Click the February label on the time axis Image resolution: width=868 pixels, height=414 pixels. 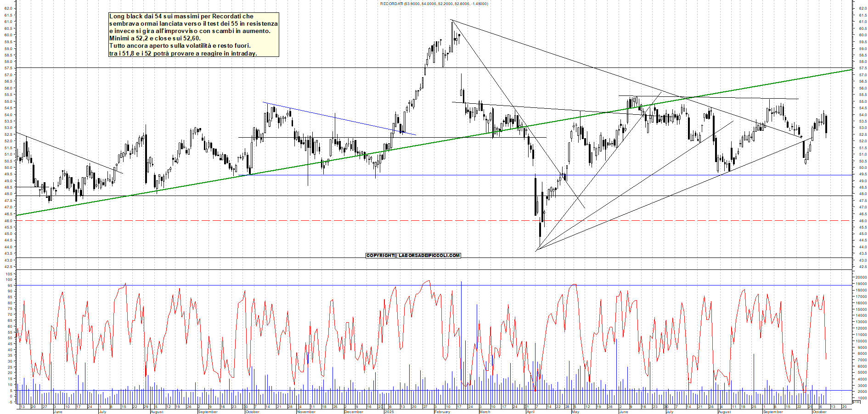(x=442, y=412)
